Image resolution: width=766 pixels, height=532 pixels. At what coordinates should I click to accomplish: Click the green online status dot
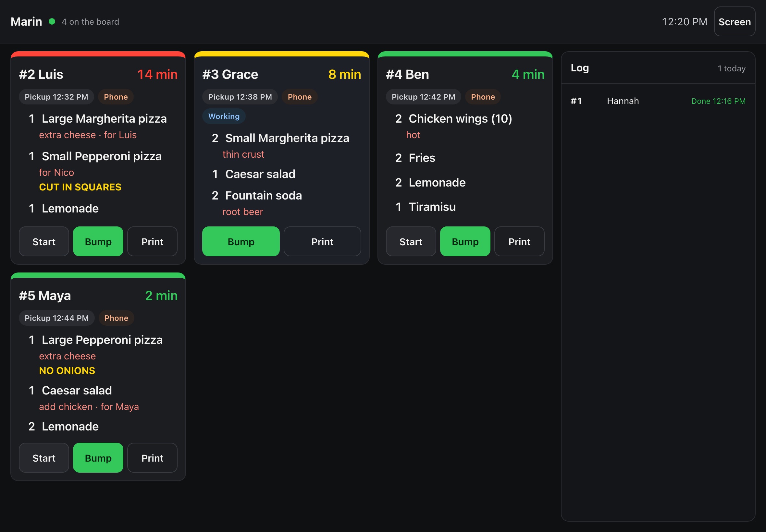point(52,22)
